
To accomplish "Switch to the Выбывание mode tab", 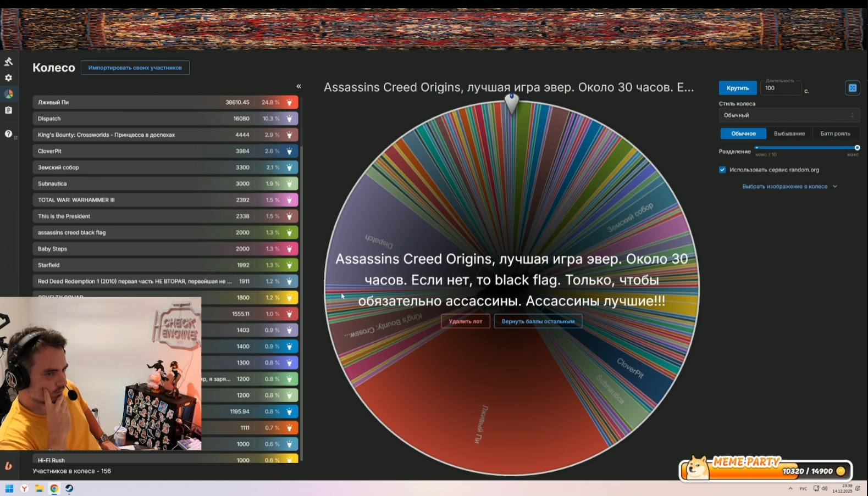I will (x=789, y=133).
